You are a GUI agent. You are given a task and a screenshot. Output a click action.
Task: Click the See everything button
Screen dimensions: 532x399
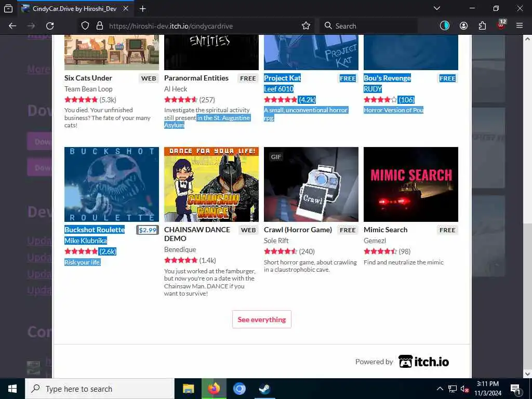tap(262, 320)
